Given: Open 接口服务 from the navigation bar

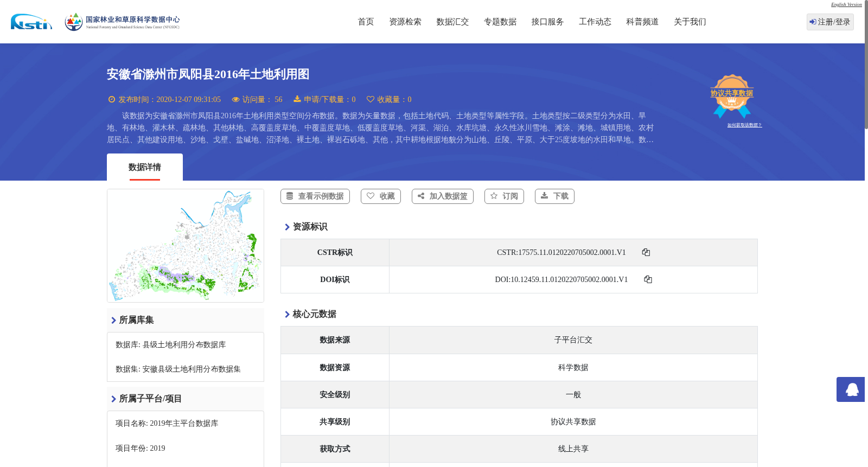Looking at the screenshot, I should point(547,22).
